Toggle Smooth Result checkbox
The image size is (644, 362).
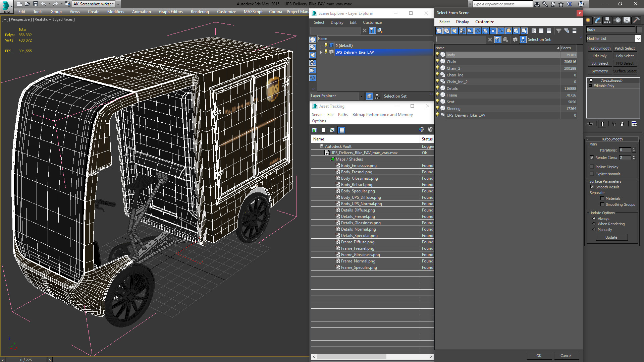[x=592, y=187]
